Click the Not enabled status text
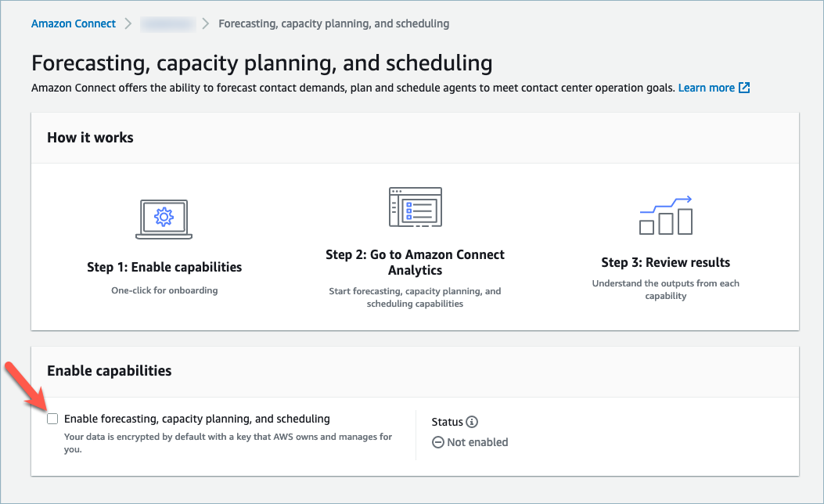The width and height of the screenshot is (824, 504). (476, 441)
